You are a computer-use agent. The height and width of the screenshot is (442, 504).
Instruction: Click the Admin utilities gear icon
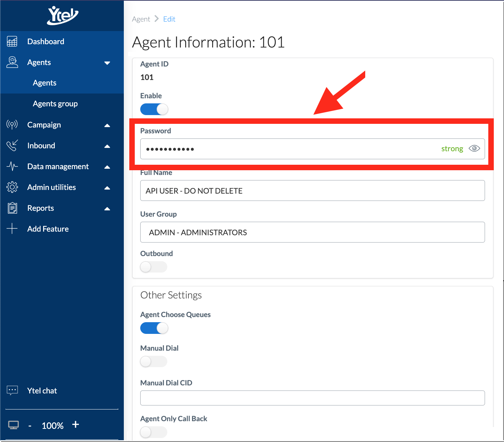(12, 187)
